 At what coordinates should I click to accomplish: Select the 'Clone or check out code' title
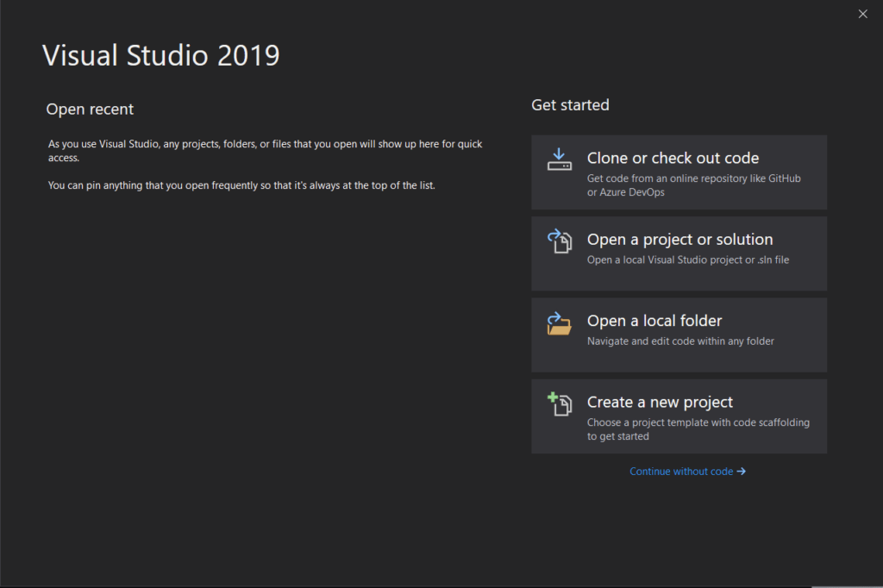(673, 159)
